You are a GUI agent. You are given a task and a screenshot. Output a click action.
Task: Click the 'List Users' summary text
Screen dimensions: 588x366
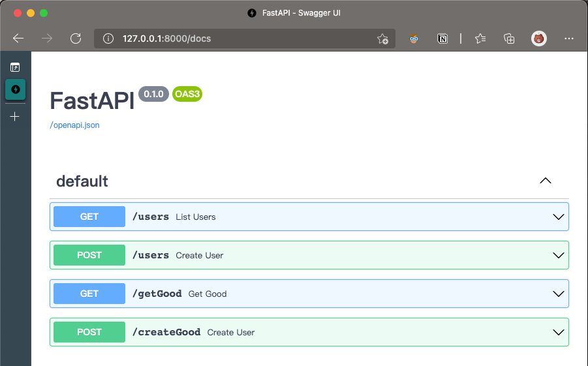(x=196, y=217)
